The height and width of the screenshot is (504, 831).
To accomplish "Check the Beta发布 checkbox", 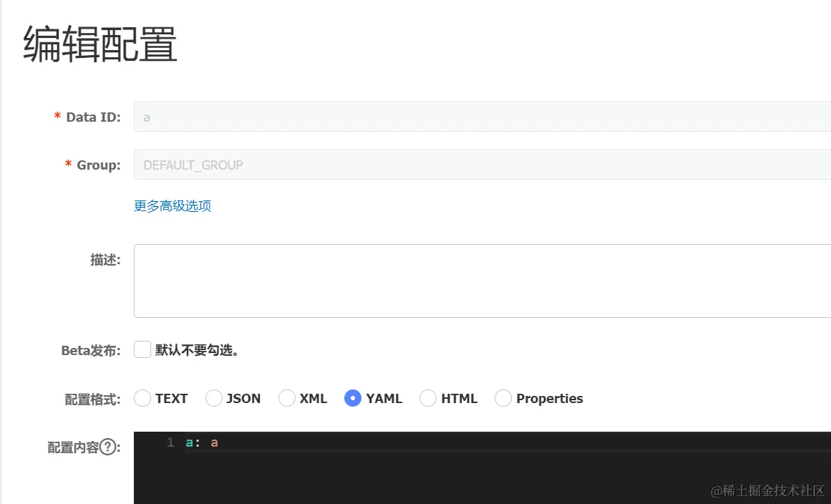I will (142, 350).
